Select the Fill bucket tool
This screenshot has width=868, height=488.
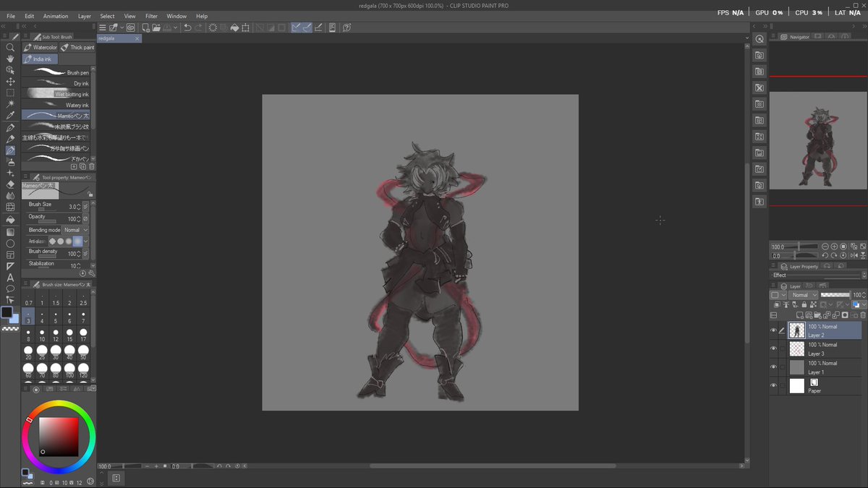10,220
